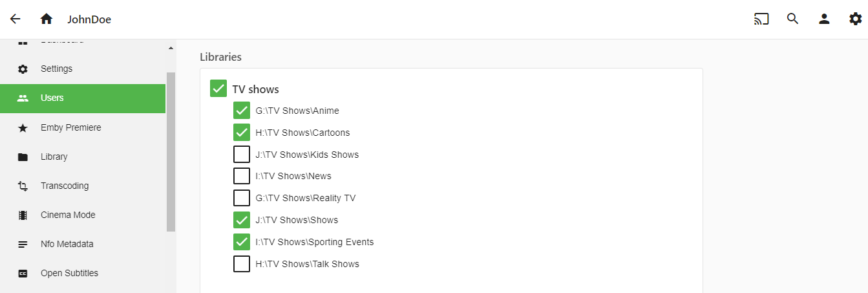Go to the home icon

point(46,19)
